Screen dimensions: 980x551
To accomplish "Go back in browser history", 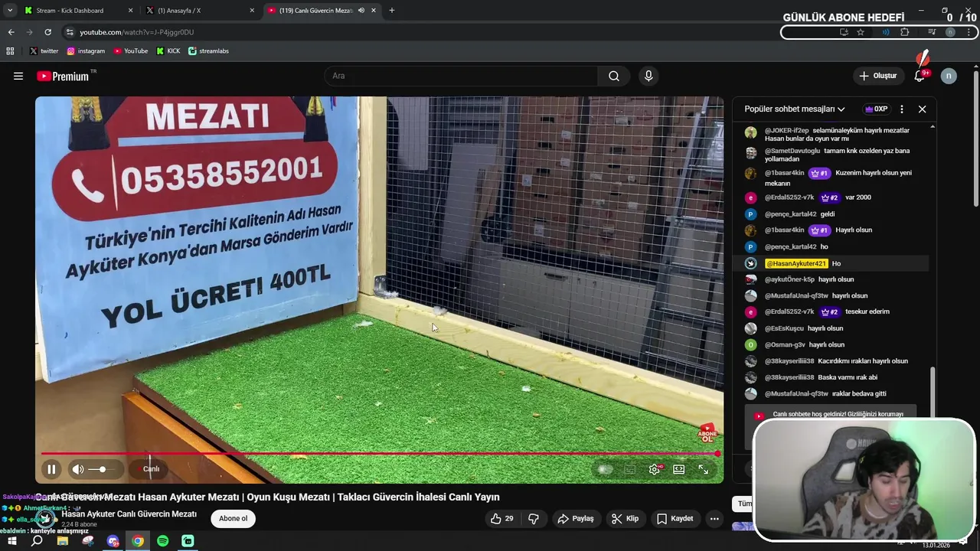I will tap(11, 32).
